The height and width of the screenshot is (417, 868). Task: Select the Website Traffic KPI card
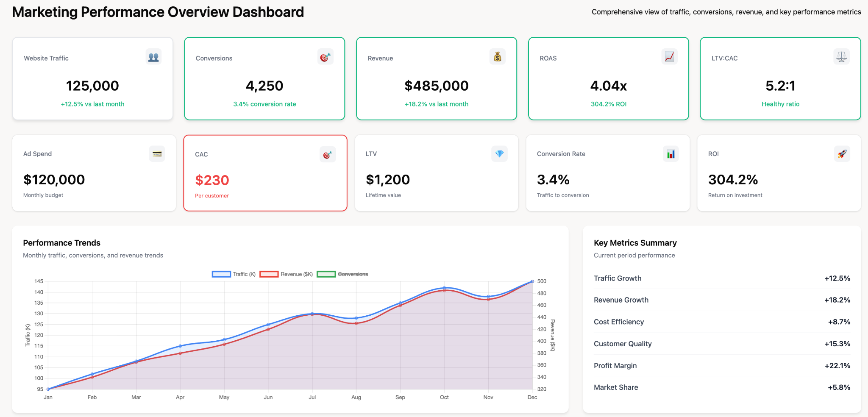coord(92,78)
